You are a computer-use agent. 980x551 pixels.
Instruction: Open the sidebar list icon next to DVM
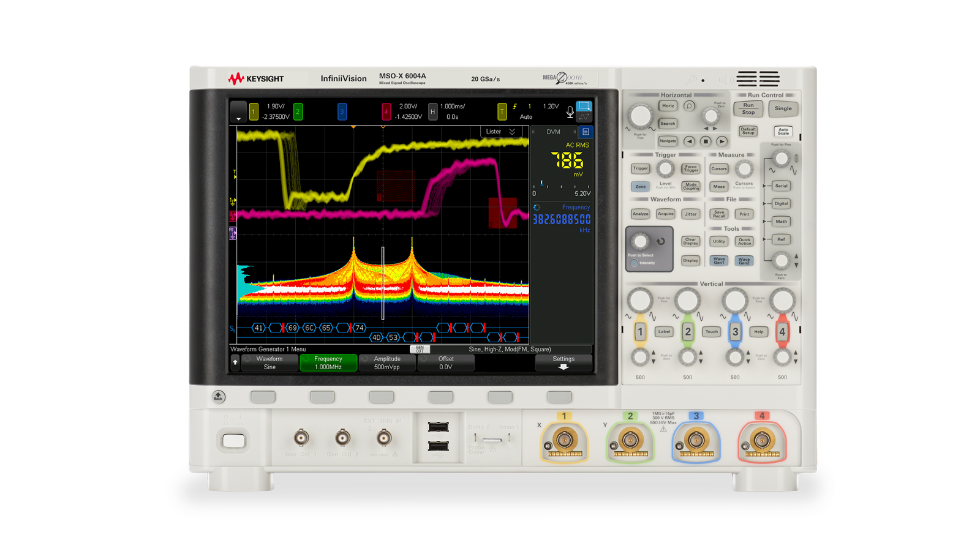[586, 132]
